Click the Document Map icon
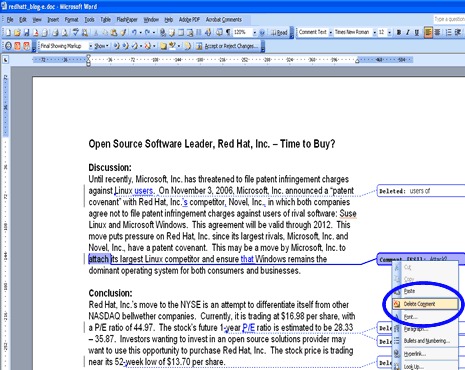The width and height of the screenshot is (465, 370). pos(218,32)
